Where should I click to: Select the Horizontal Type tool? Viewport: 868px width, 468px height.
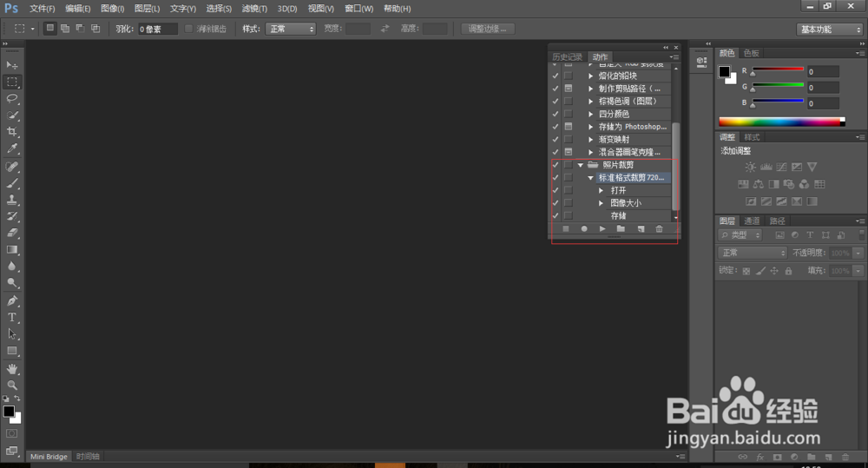pos(11,317)
